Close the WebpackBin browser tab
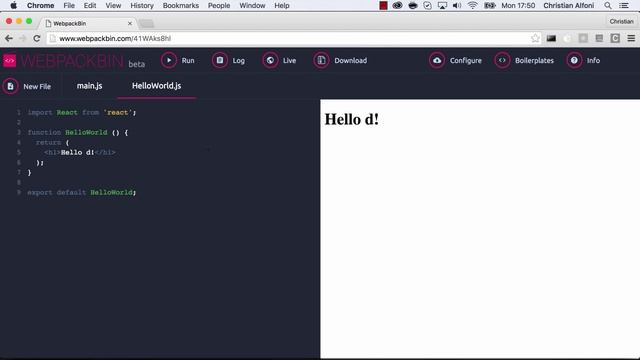Viewport: 640px width, 360px height. tap(130, 23)
